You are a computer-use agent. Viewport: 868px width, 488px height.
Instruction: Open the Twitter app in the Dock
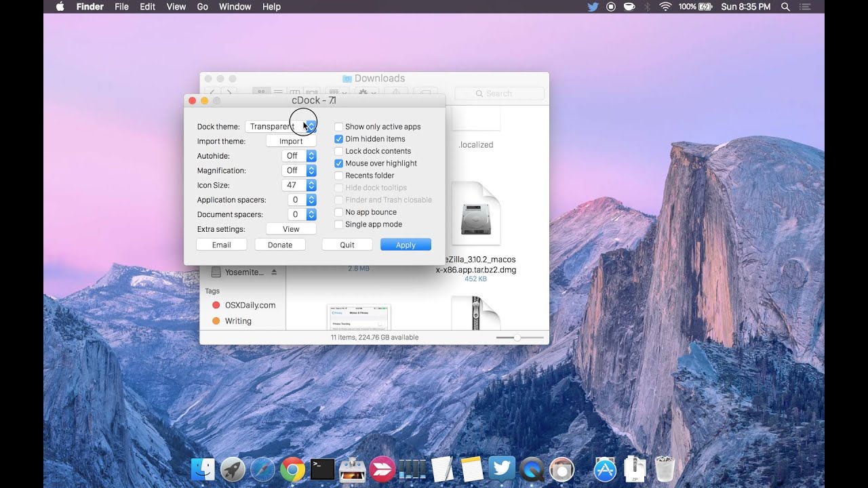pyautogui.click(x=502, y=468)
